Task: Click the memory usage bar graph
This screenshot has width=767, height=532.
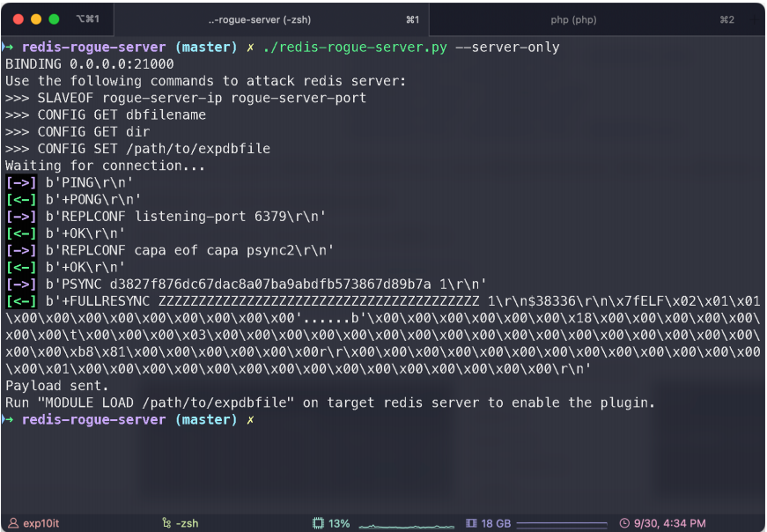Action: point(562,524)
